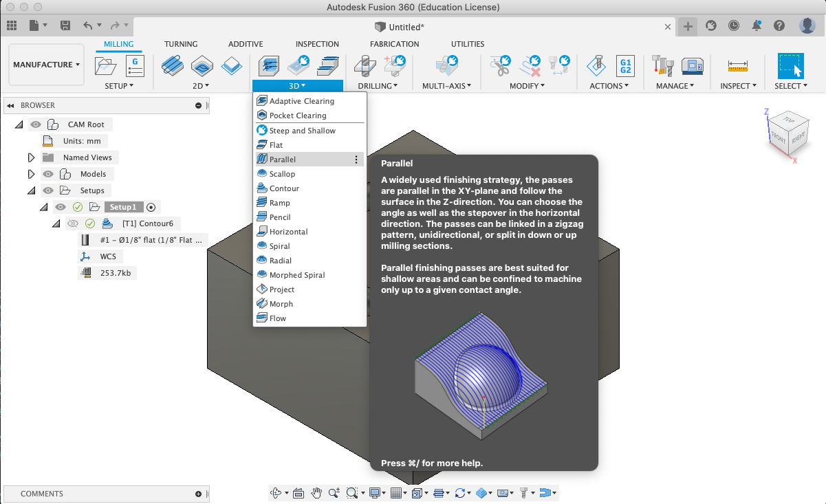Toggle visibility eye of Models
826x504 pixels.
click(48, 174)
